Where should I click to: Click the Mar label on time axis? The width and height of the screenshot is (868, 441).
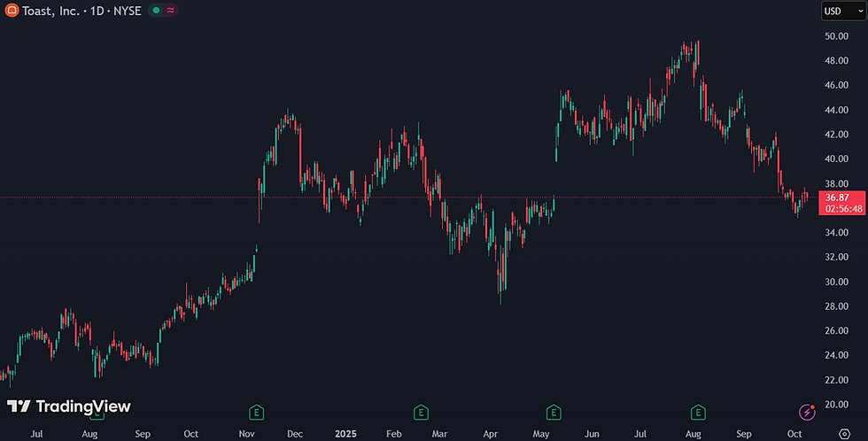[x=439, y=434]
